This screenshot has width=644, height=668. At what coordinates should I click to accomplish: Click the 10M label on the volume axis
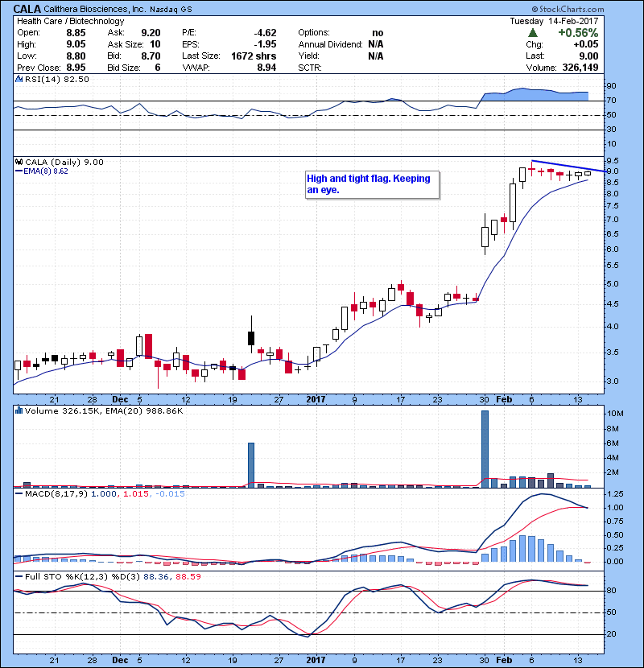coord(615,414)
